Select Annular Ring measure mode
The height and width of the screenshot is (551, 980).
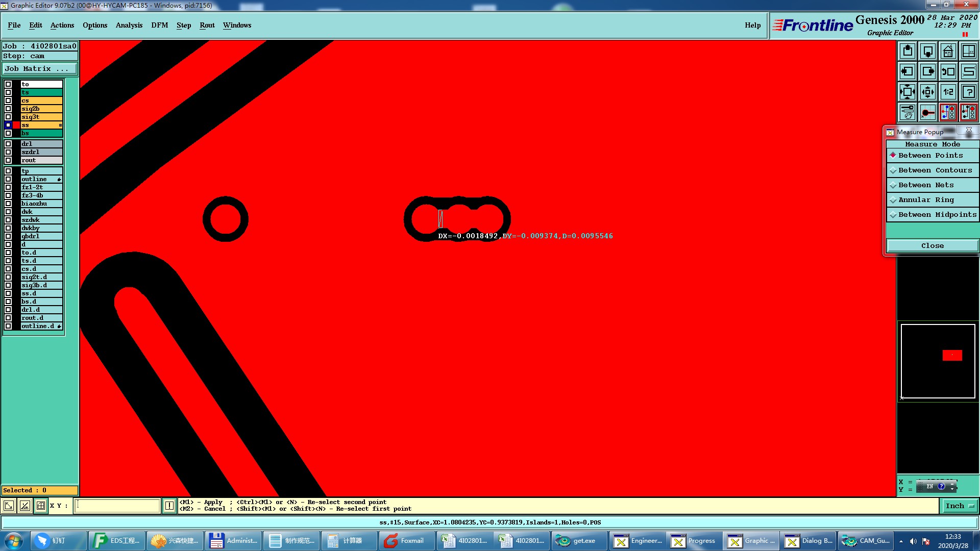tap(925, 199)
